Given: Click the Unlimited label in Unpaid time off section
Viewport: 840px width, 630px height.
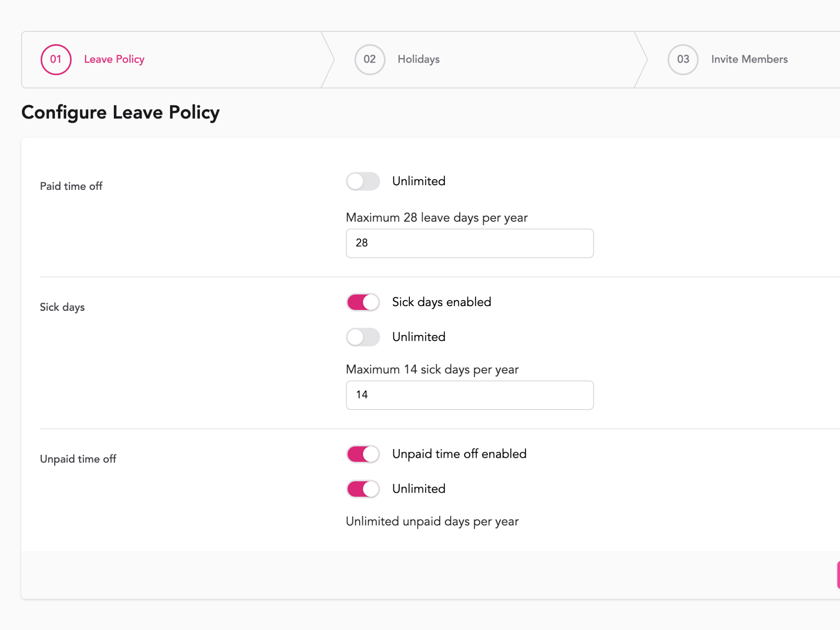Looking at the screenshot, I should point(418,489).
